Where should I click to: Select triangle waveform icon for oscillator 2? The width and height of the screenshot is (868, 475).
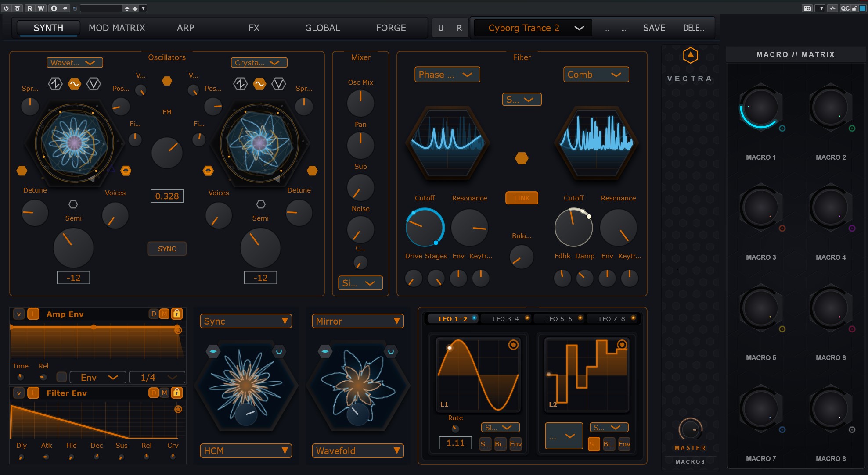(x=278, y=84)
